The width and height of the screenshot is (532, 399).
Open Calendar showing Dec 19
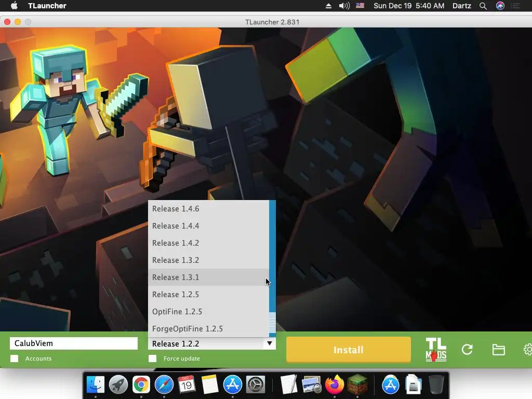tap(187, 385)
